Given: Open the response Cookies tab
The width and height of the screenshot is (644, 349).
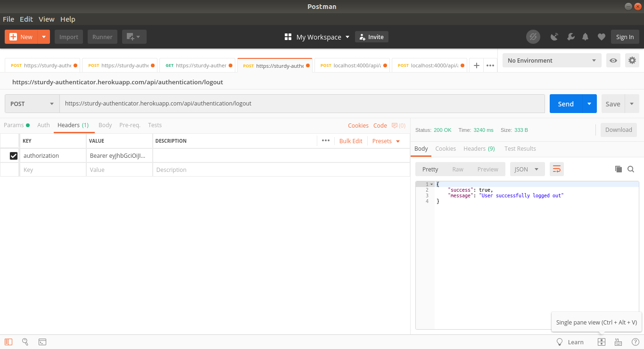Looking at the screenshot, I should point(446,148).
